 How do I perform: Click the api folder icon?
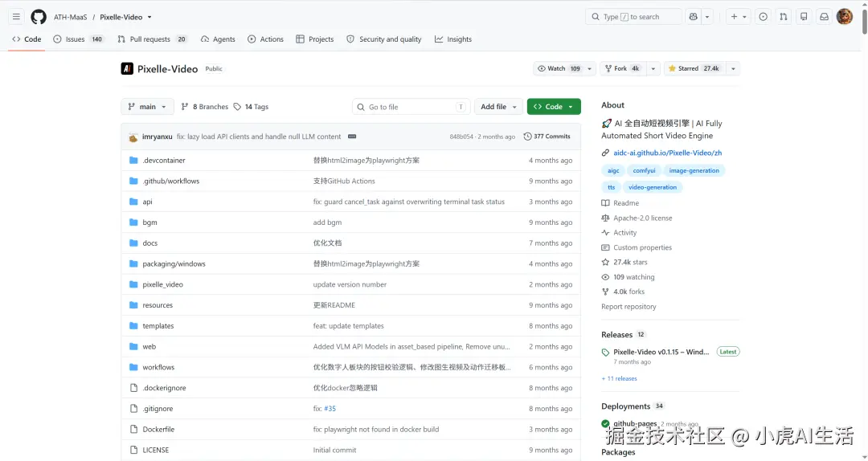click(x=133, y=202)
